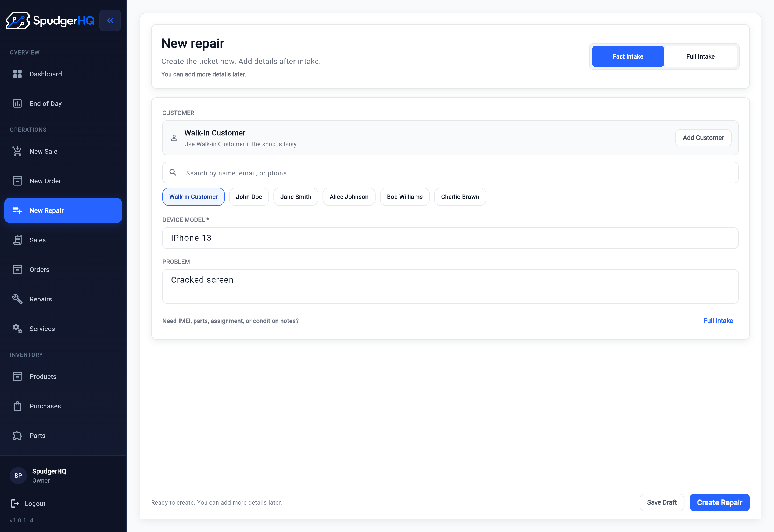Open the Services gears icon
Screen dimensions: 774x532
click(x=17, y=329)
